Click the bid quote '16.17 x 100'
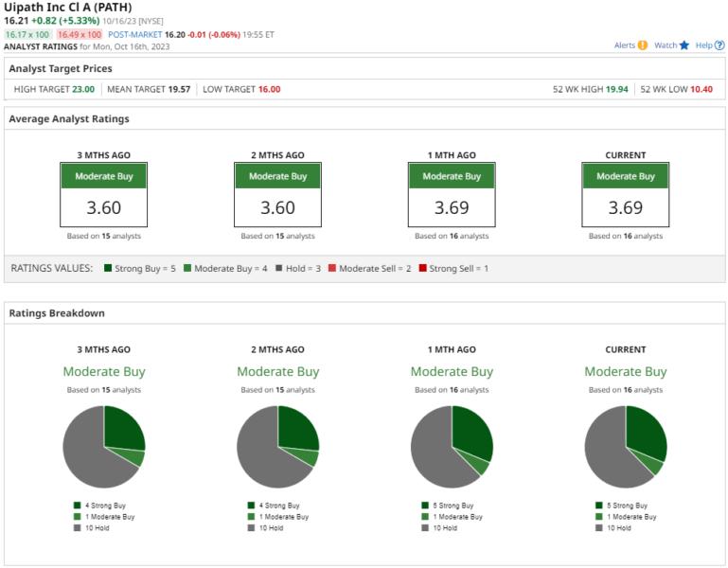Image resolution: width=728 pixels, height=568 pixels. coord(27,34)
